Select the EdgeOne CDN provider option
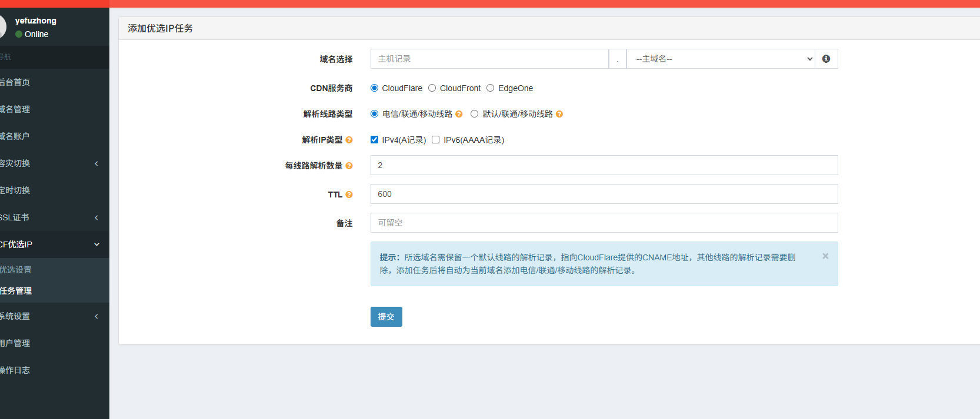Image resolution: width=980 pixels, height=419 pixels. [490, 88]
